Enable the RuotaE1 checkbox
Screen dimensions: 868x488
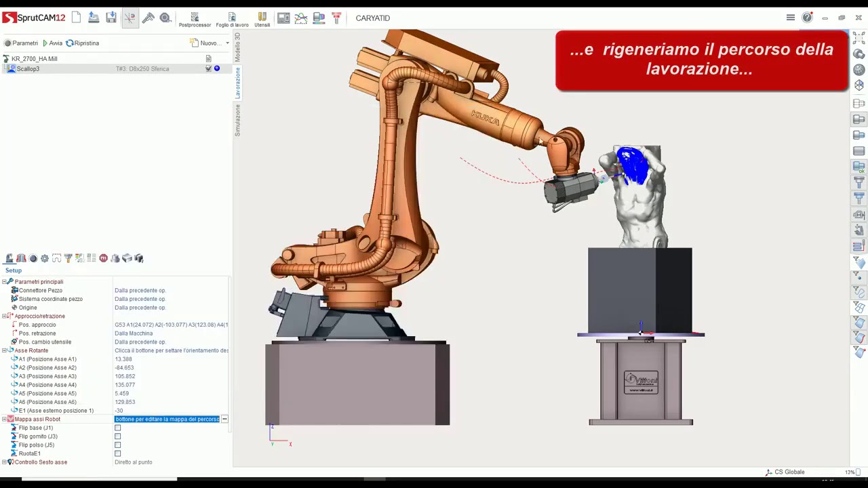click(x=118, y=453)
